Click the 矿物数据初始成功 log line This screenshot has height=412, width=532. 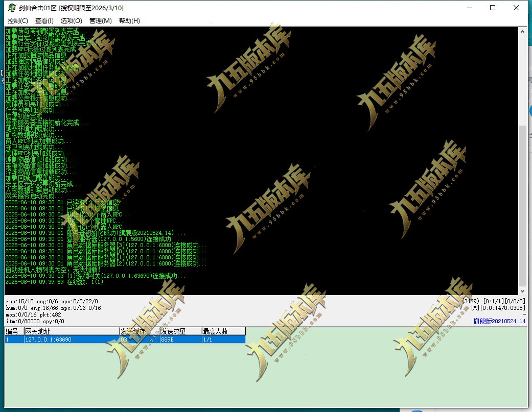[x=34, y=135]
